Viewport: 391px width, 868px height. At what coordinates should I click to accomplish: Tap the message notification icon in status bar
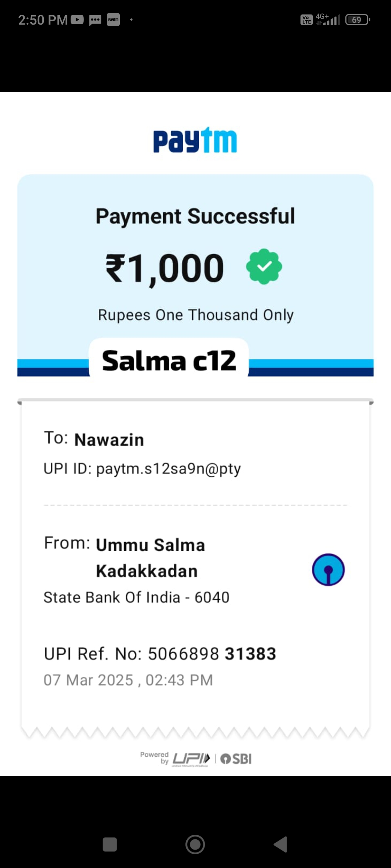click(x=95, y=20)
